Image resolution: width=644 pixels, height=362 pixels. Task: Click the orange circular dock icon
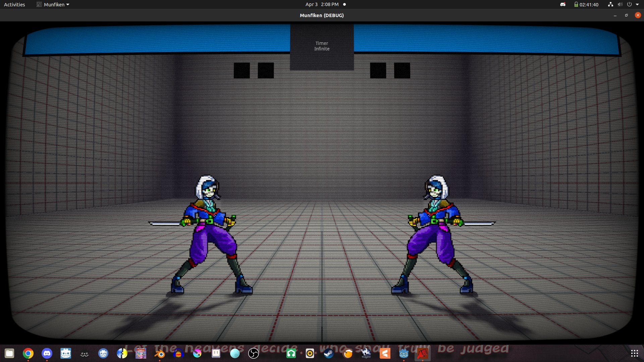(347, 353)
